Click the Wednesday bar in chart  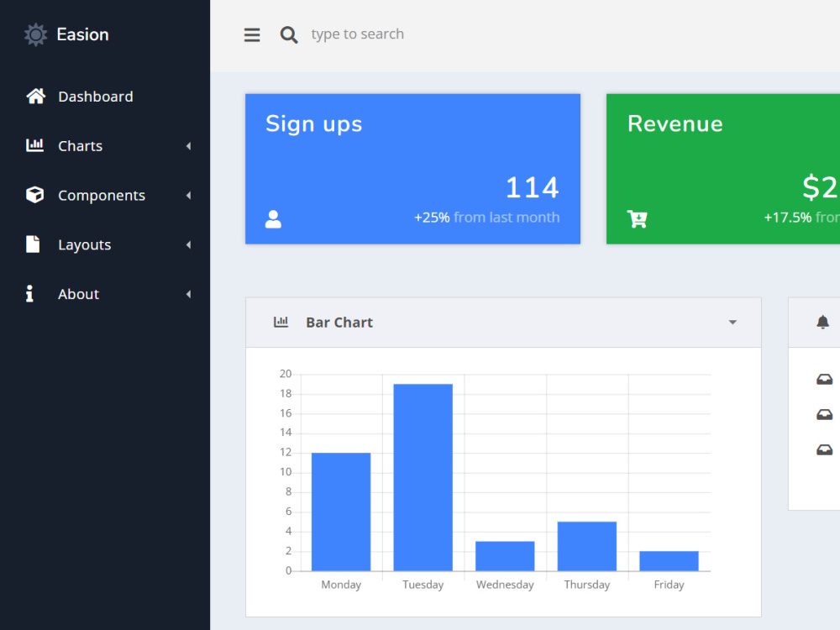point(505,556)
